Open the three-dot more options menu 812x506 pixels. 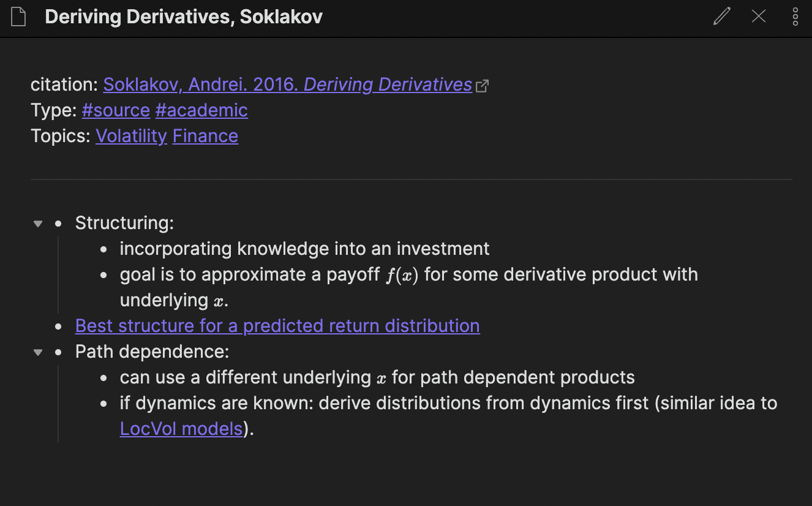click(795, 17)
